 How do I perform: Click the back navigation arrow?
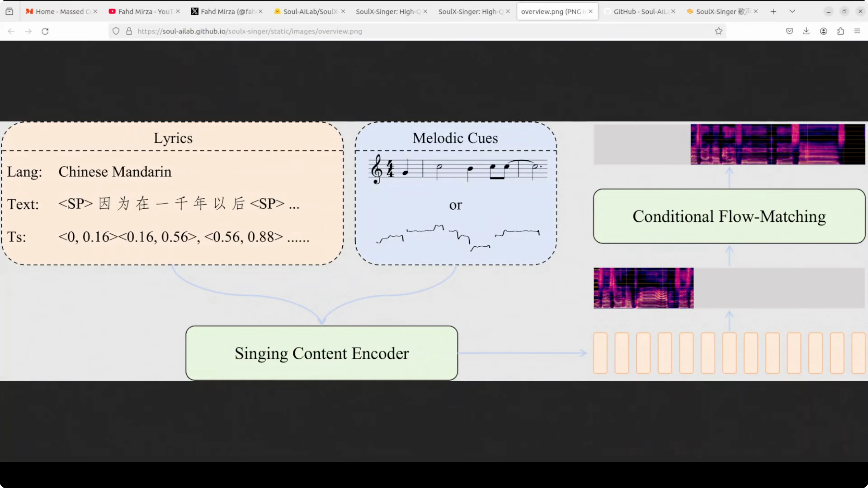[11, 31]
